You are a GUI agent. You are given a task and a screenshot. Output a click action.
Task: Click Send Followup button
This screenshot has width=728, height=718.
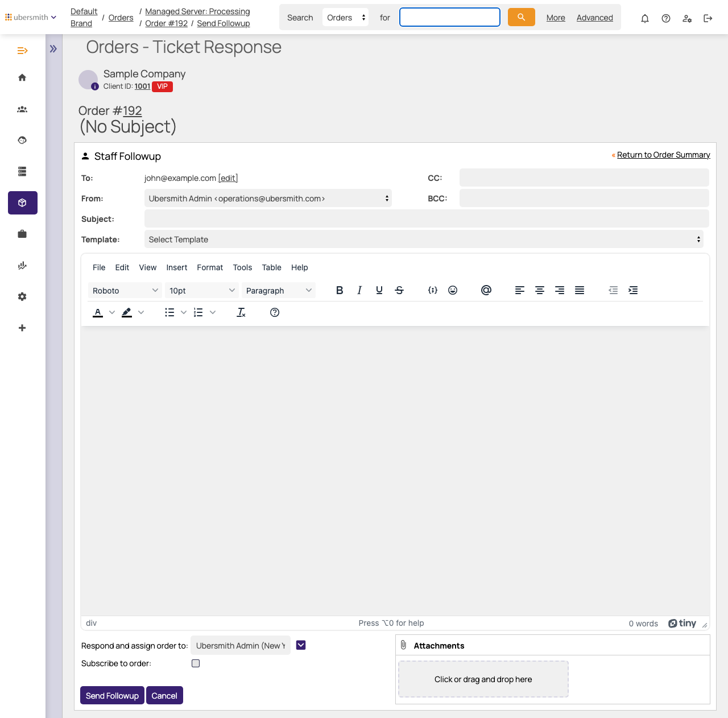tap(112, 695)
